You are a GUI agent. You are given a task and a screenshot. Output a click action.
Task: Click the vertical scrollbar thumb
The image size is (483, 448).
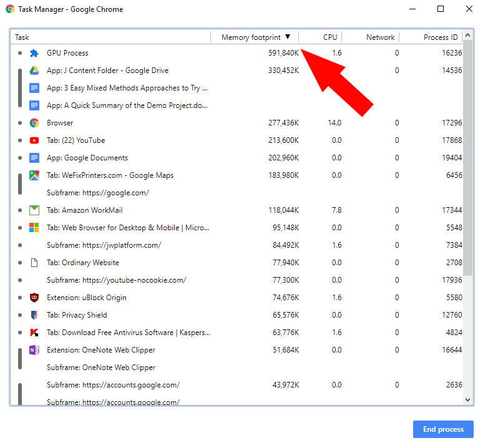(x=467, y=158)
